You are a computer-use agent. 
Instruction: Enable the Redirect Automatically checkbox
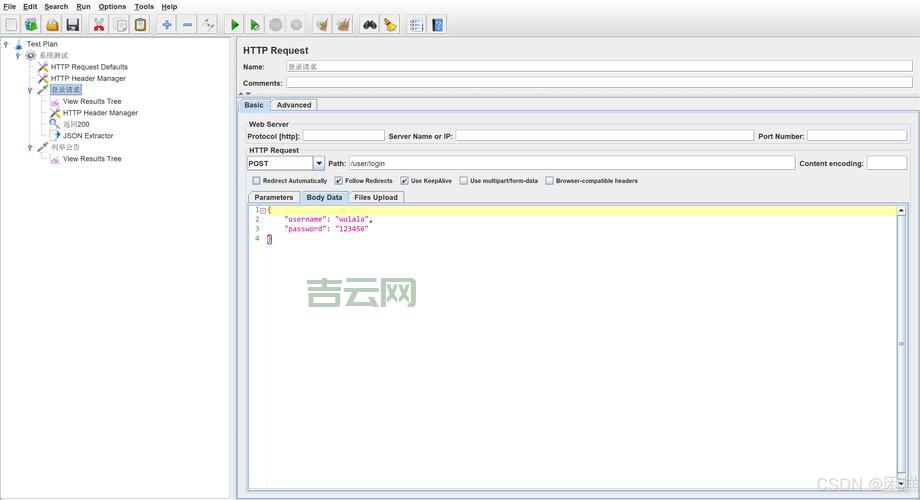click(256, 181)
